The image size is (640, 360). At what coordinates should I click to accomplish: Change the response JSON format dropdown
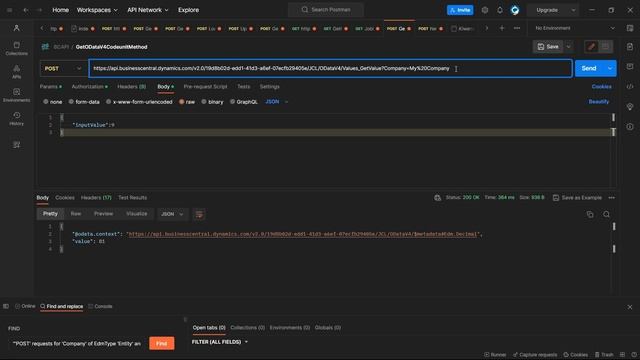[x=172, y=214]
